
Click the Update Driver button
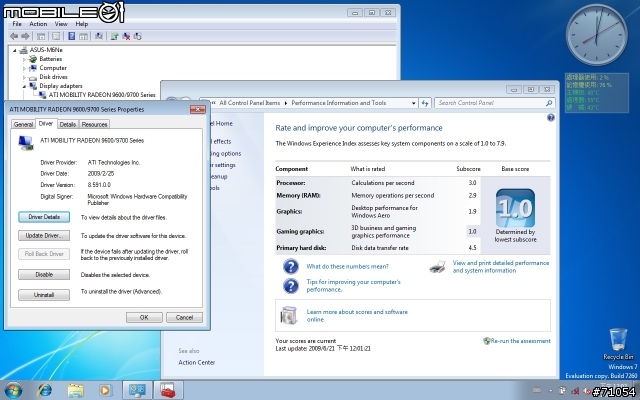click(x=44, y=236)
